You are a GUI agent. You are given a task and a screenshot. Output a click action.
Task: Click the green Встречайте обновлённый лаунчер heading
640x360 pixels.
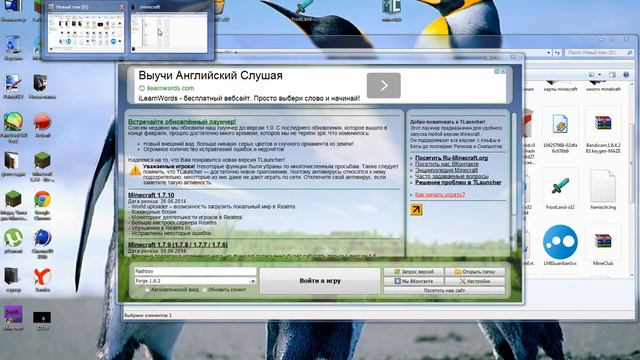coord(182,122)
